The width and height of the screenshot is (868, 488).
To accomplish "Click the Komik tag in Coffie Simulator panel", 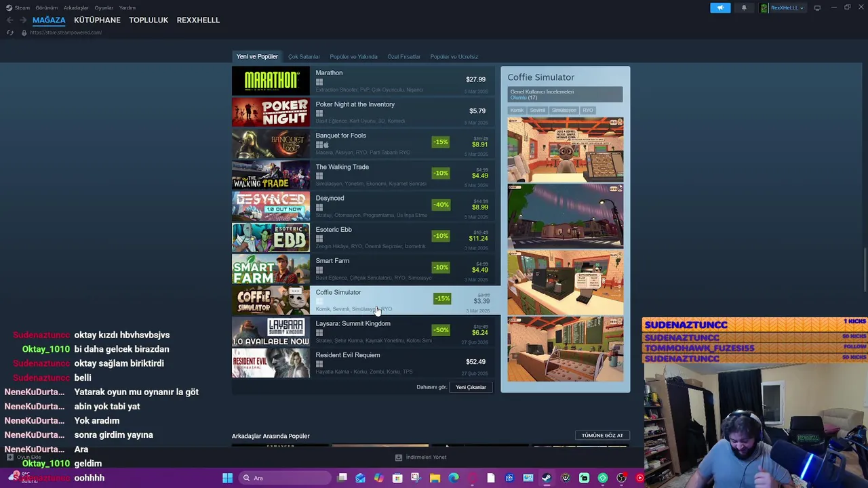I will [x=517, y=110].
